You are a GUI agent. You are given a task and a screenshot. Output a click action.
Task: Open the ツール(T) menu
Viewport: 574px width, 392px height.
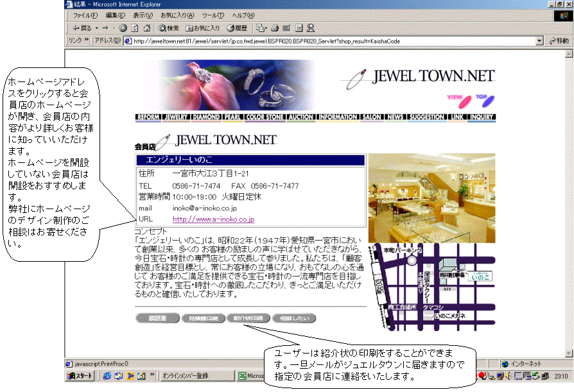tap(213, 15)
